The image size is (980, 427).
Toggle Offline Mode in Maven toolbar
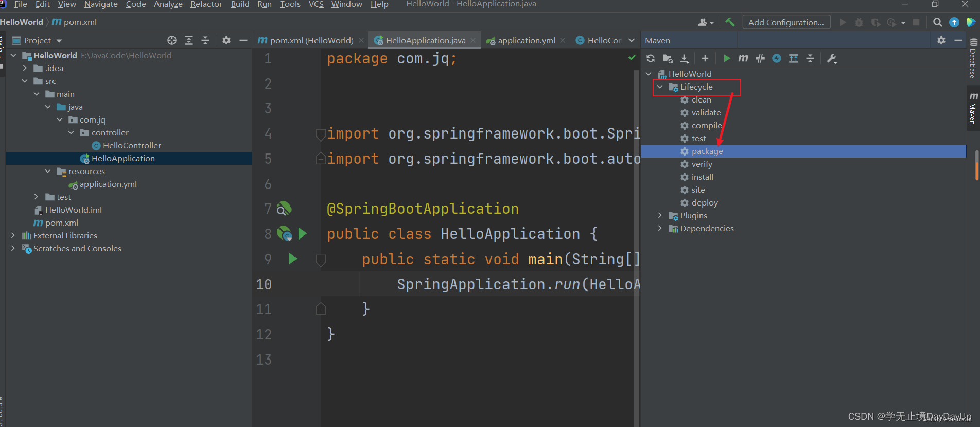(760, 58)
